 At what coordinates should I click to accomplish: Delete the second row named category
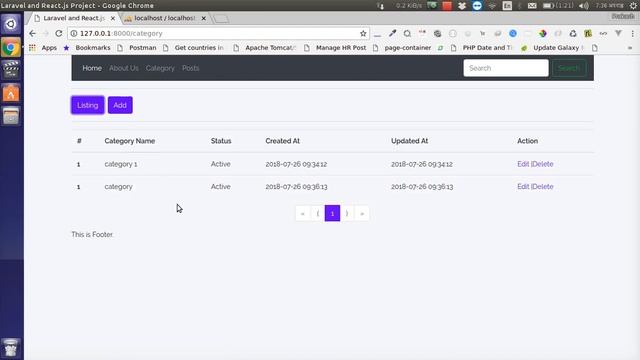pyautogui.click(x=543, y=187)
